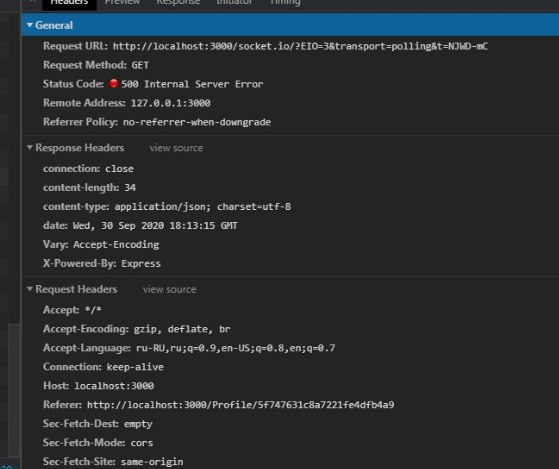The image size is (559, 469).
Task: Click view source next to Response Headers
Action: coord(176,148)
